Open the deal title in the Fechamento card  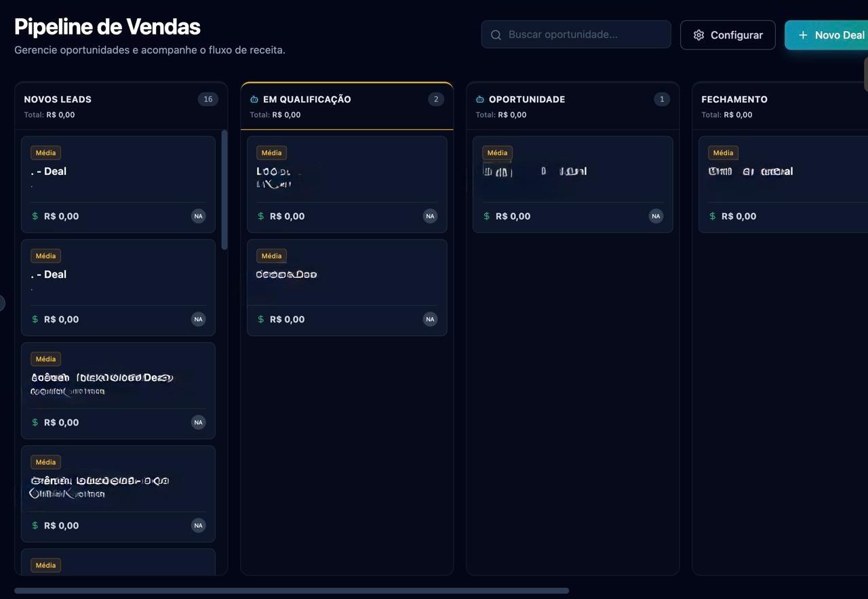751,171
